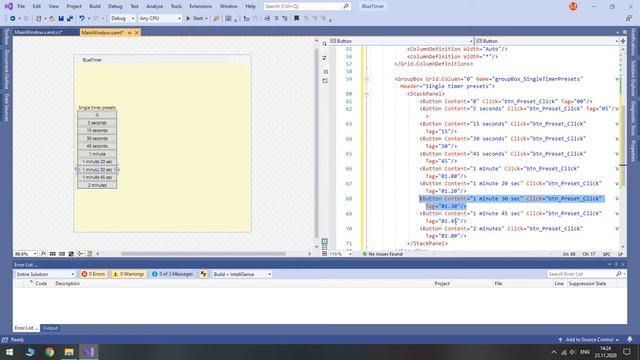Image resolution: width=640 pixels, height=360 pixels.
Task: Collapse the StackPanel code region at line 60
Action: (x=366, y=94)
